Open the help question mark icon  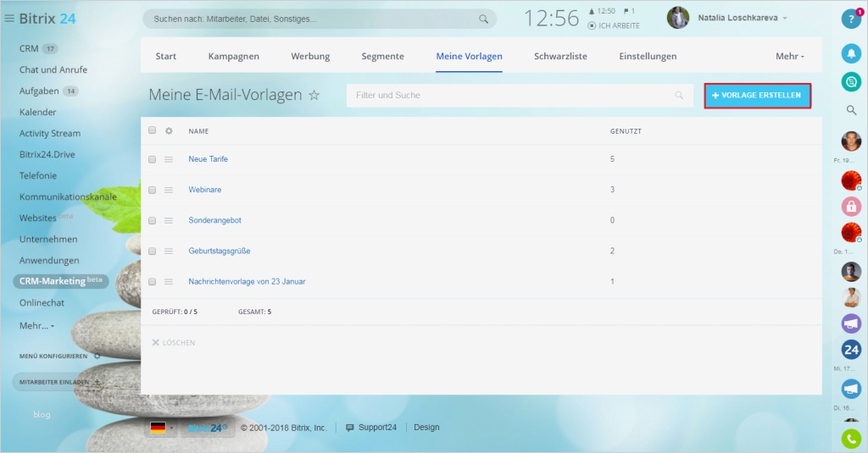[851, 19]
